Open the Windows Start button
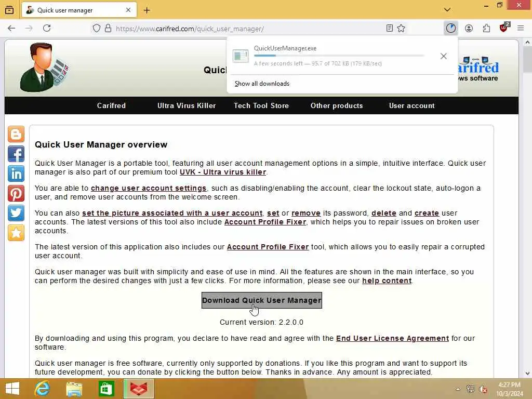Viewport: 532px width, 399px height. 12,389
